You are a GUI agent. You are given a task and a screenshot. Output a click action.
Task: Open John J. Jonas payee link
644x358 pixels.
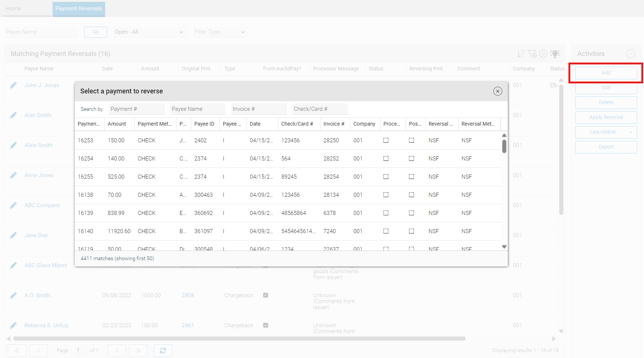click(42, 85)
